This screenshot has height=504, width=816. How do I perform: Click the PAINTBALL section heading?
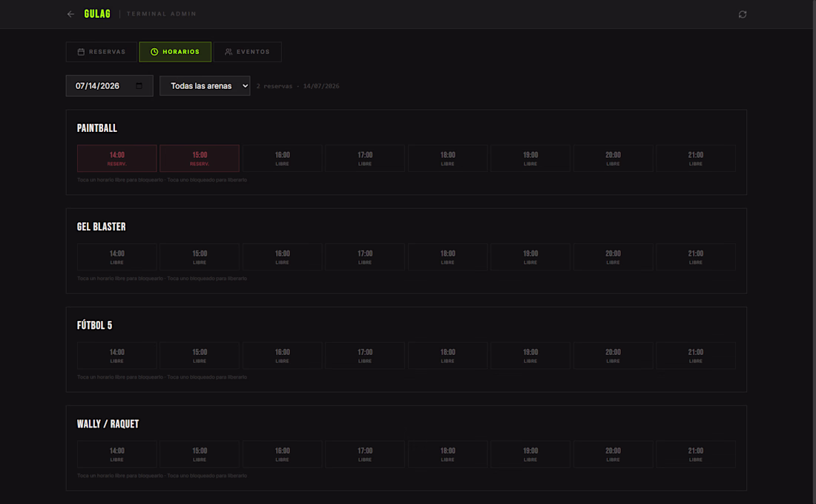tap(96, 128)
